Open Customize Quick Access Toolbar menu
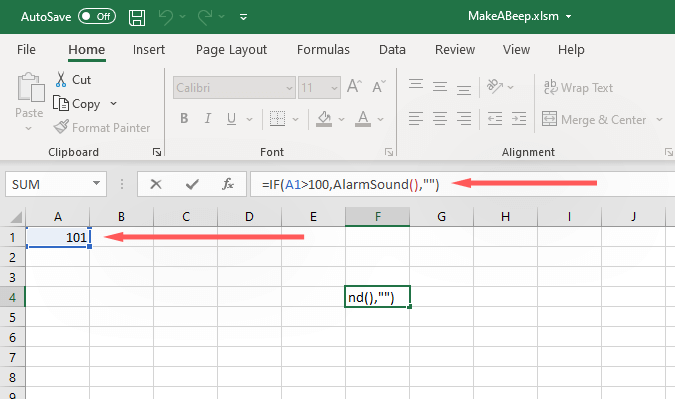The height and width of the screenshot is (399, 675). pos(243,17)
